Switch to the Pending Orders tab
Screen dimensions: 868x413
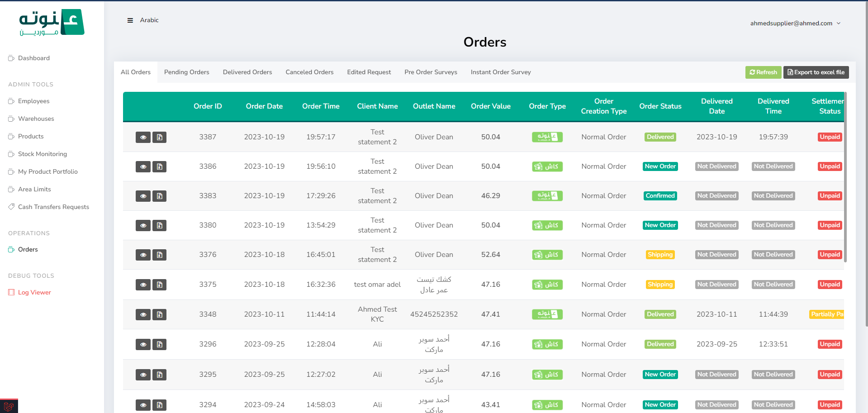click(186, 72)
